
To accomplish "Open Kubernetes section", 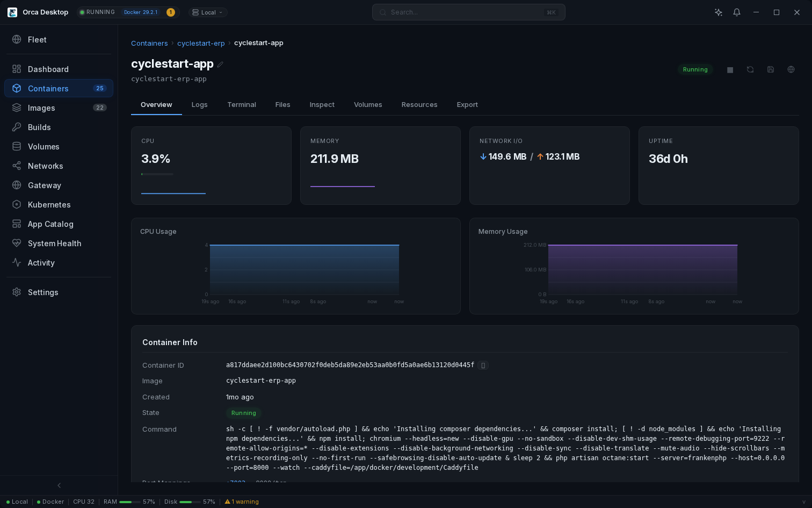I will pos(59,205).
